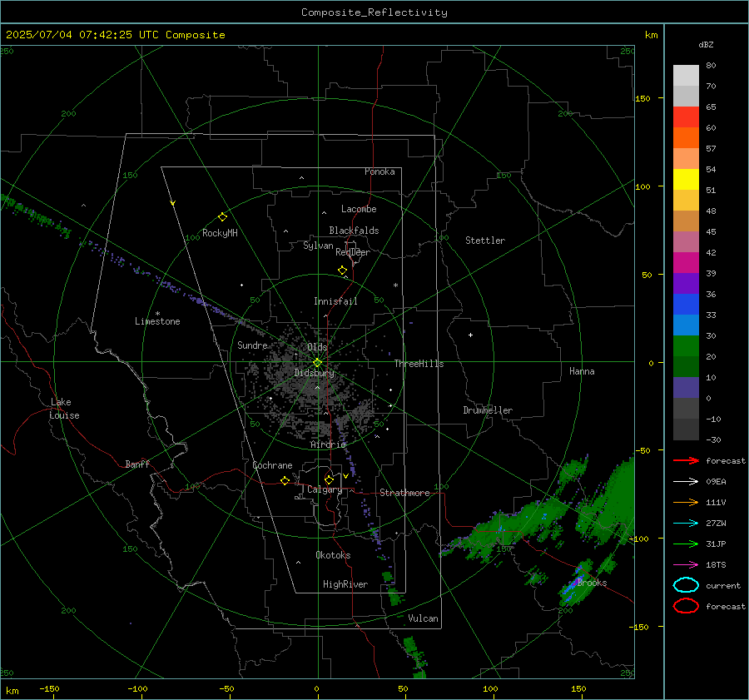Click the Hanna label

(x=582, y=371)
